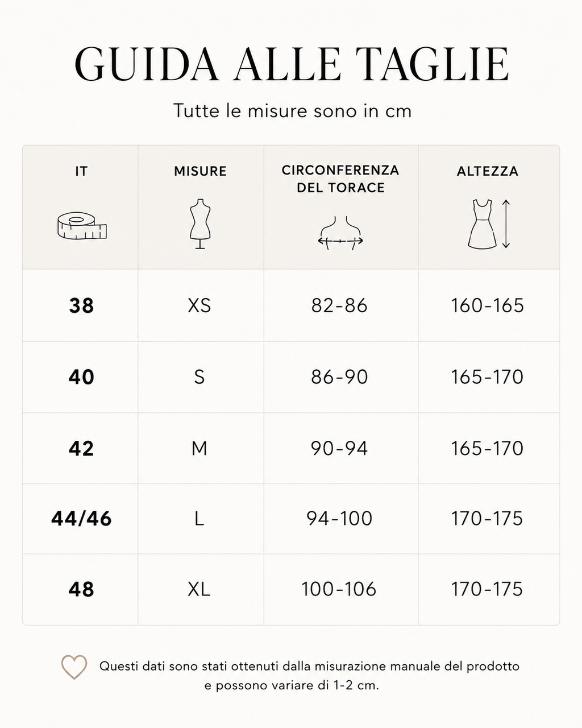Click the 100-106 chest measurement
The image size is (582, 728).
pos(339,589)
